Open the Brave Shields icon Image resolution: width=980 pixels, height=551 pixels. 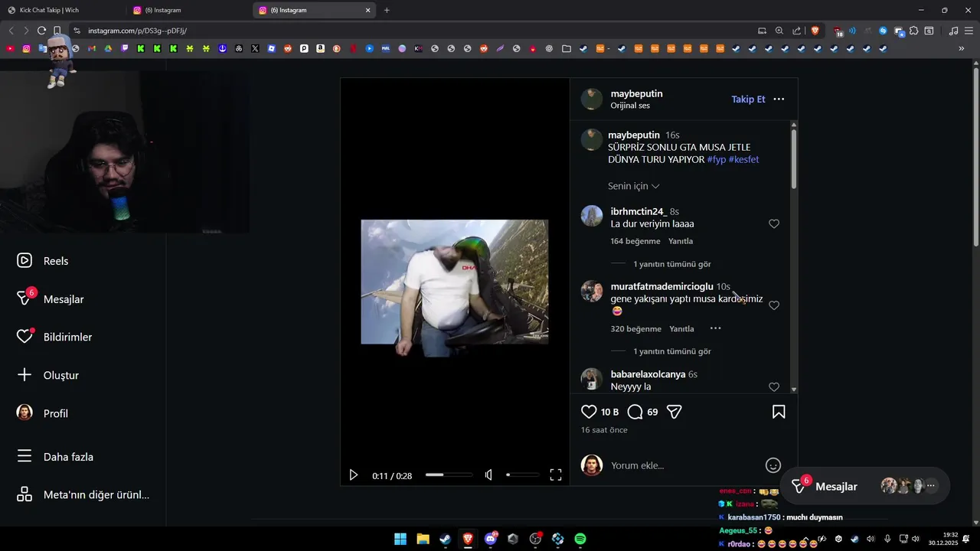815,31
